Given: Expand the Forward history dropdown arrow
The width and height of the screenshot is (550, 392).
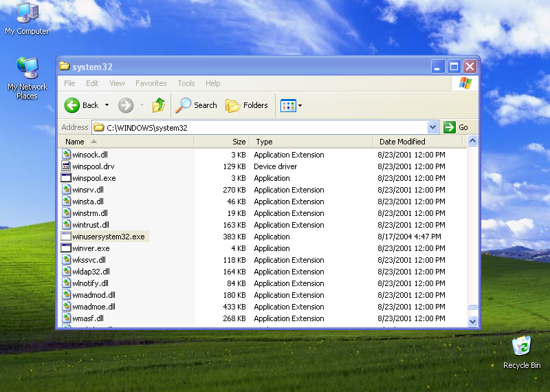Looking at the screenshot, I should [x=142, y=105].
